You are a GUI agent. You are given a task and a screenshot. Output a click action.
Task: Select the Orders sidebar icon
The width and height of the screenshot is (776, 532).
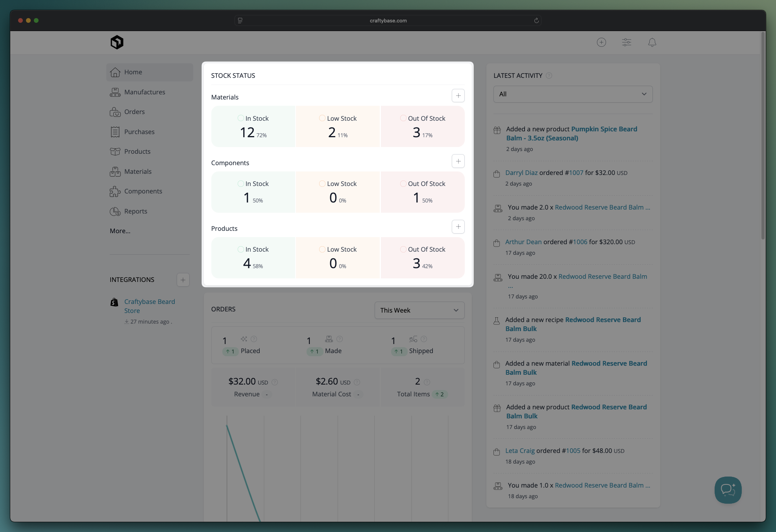[115, 112]
